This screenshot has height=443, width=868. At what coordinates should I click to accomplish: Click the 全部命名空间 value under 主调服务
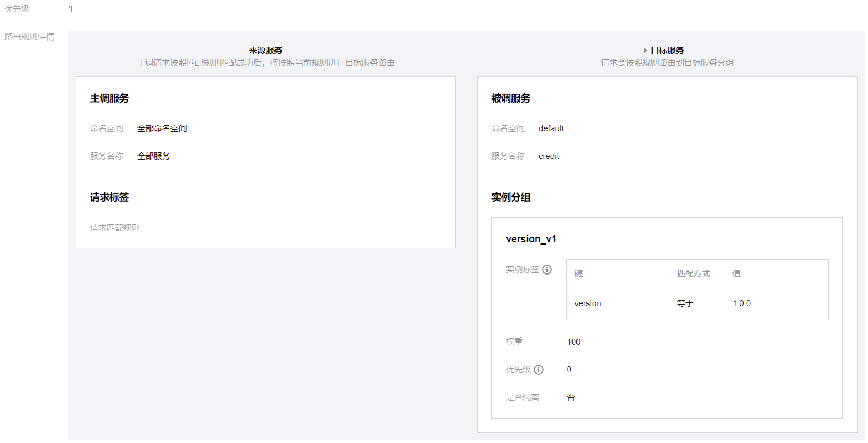[x=162, y=128]
